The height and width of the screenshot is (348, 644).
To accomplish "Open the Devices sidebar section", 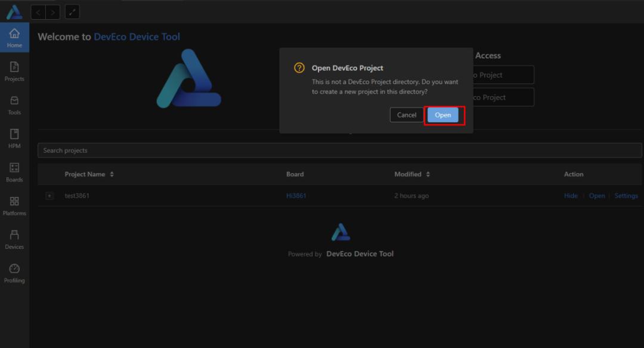I will pyautogui.click(x=14, y=239).
